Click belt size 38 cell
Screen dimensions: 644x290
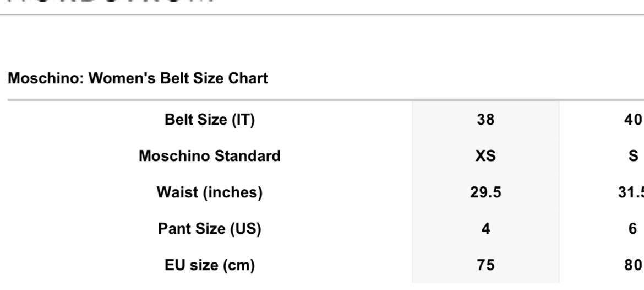485,120
